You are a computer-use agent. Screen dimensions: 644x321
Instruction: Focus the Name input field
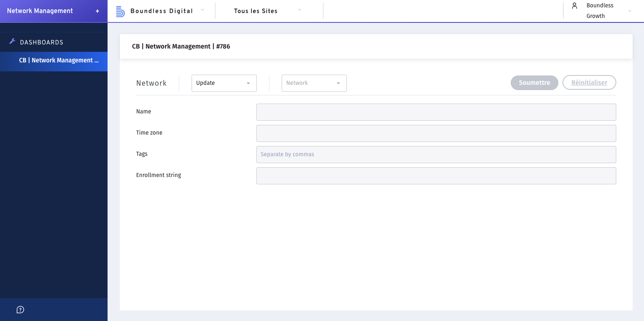[436, 112]
